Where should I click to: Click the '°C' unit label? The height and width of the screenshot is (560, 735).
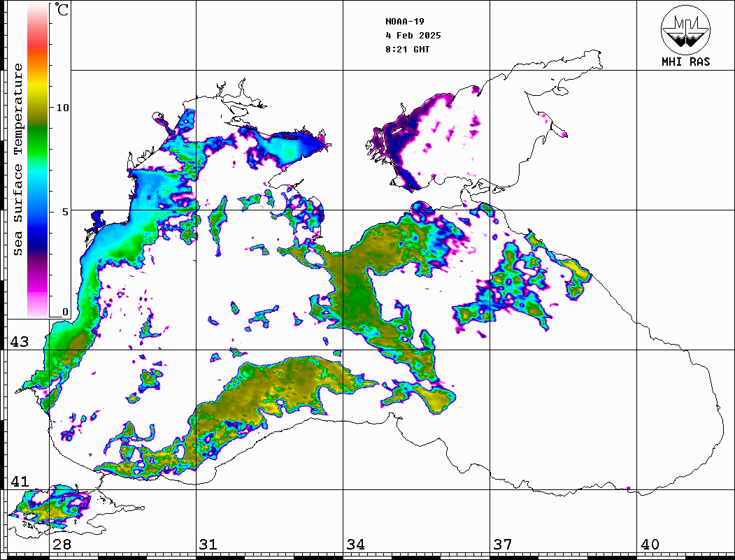tap(61, 9)
